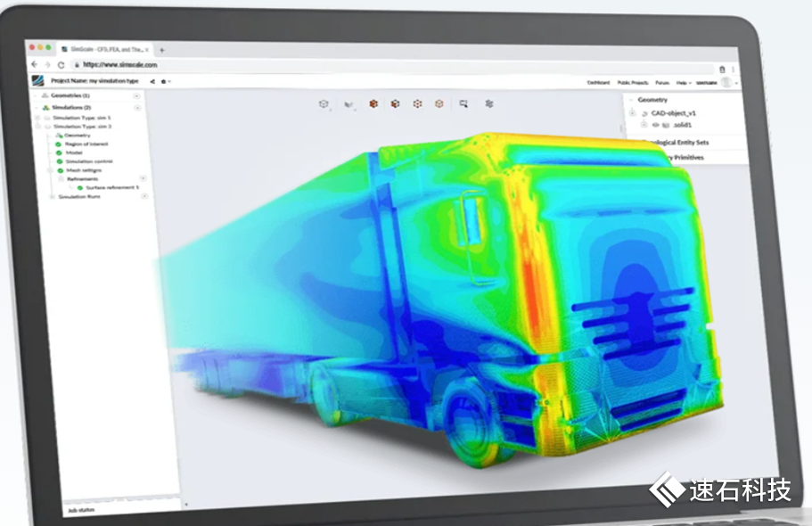
Task: Collapse the Geometry panel on the right
Action: (630, 100)
